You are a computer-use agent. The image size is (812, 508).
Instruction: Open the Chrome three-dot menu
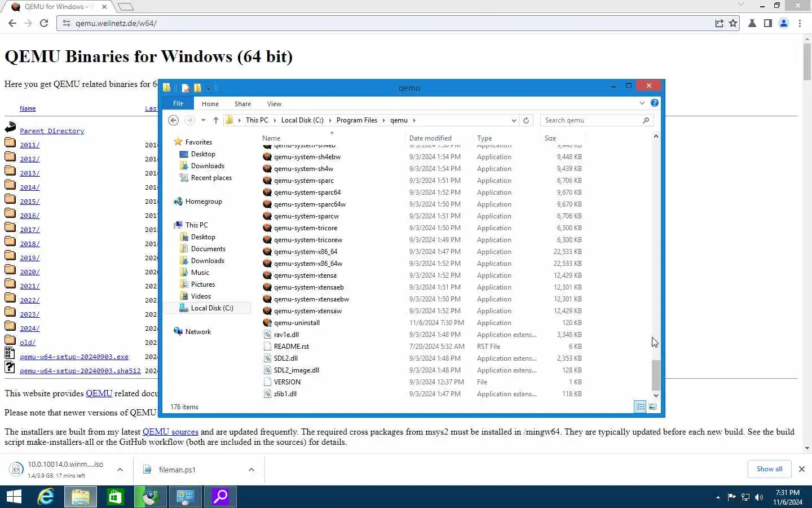coord(800,23)
